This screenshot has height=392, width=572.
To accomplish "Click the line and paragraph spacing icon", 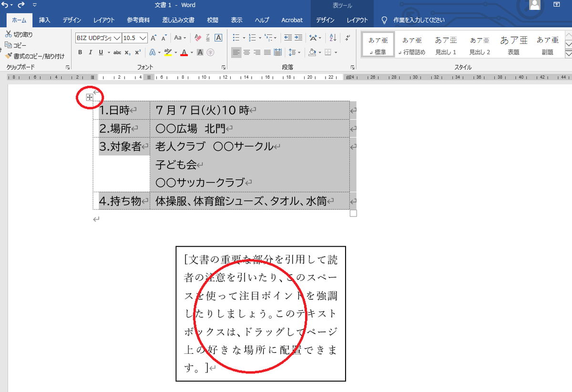I will (x=293, y=52).
